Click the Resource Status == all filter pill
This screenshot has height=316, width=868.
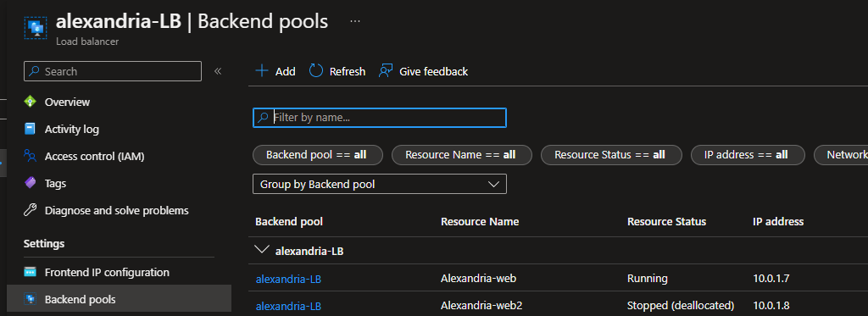coord(611,155)
